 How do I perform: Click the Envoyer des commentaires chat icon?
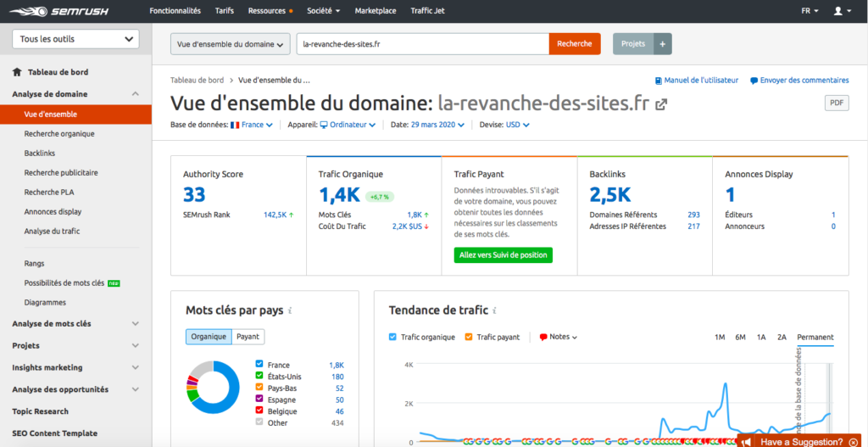click(x=754, y=81)
